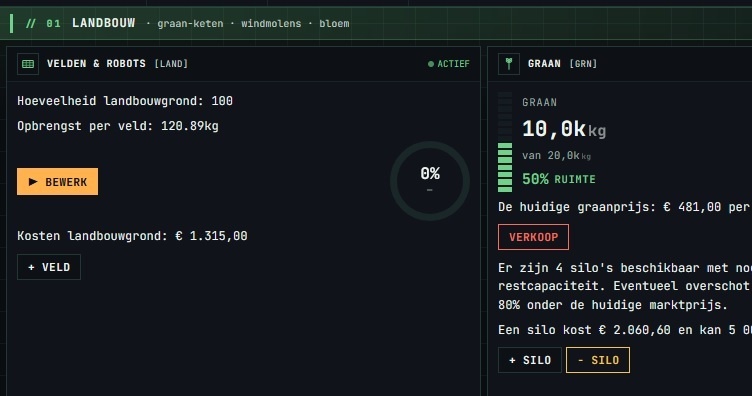
Task: Click the 10,0k kg grain amount
Action: click(564, 129)
